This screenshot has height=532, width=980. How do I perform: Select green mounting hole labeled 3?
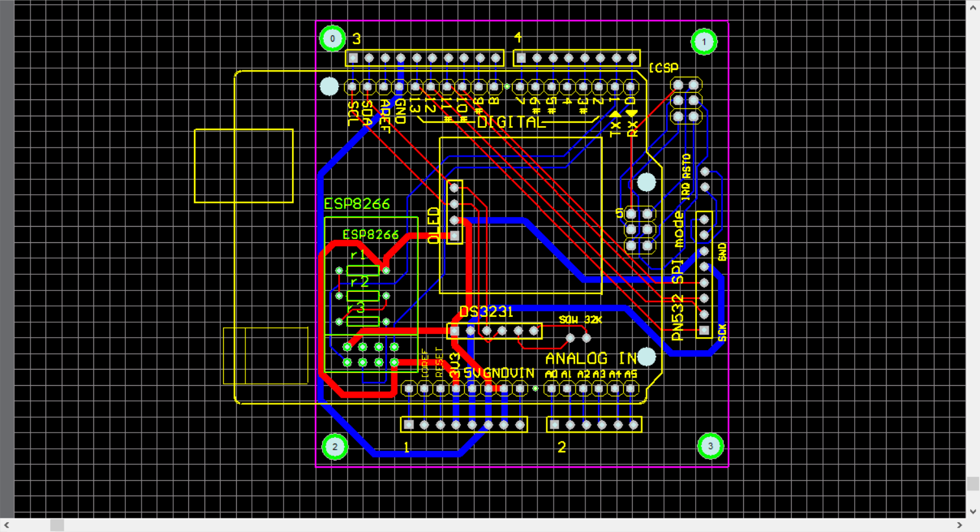(710, 446)
